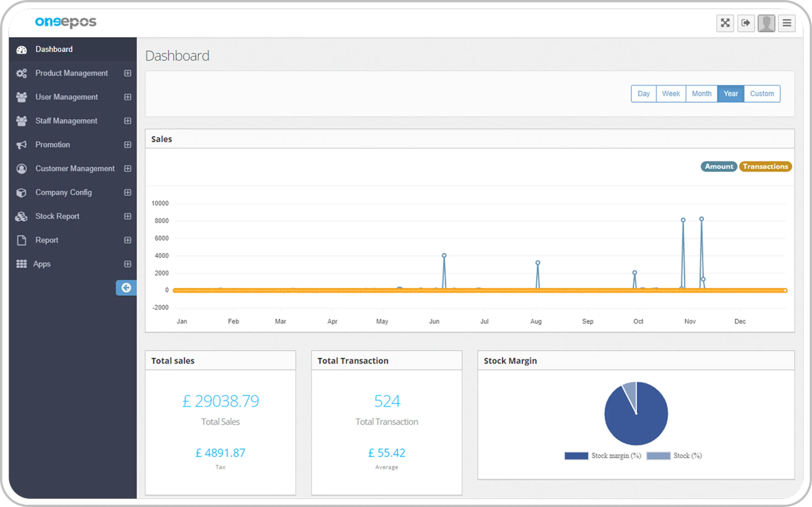The width and height of the screenshot is (812, 507).
Task: Toggle the Transactions series legend
Action: click(x=765, y=167)
